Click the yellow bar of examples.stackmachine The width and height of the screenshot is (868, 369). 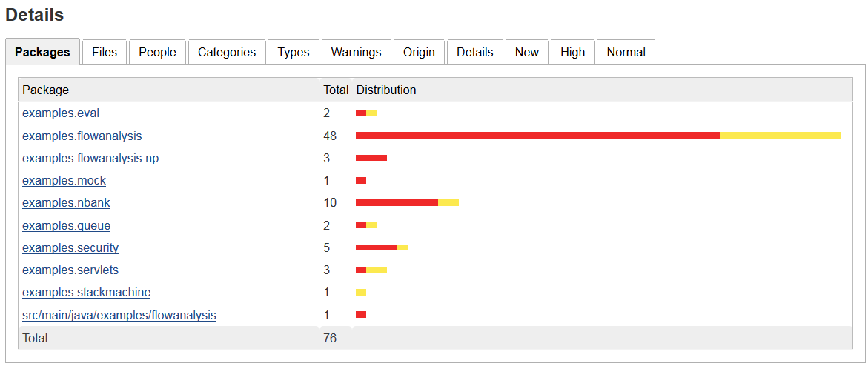(361, 293)
